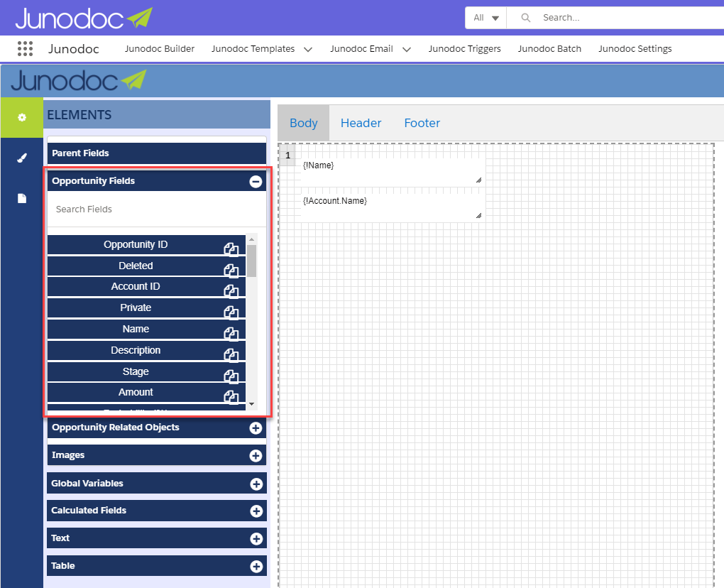Image resolution: width=724 pixels, height=588 pixels.
Task: Click resize handle of {!Name} box
Action: [x=479, y=180]
